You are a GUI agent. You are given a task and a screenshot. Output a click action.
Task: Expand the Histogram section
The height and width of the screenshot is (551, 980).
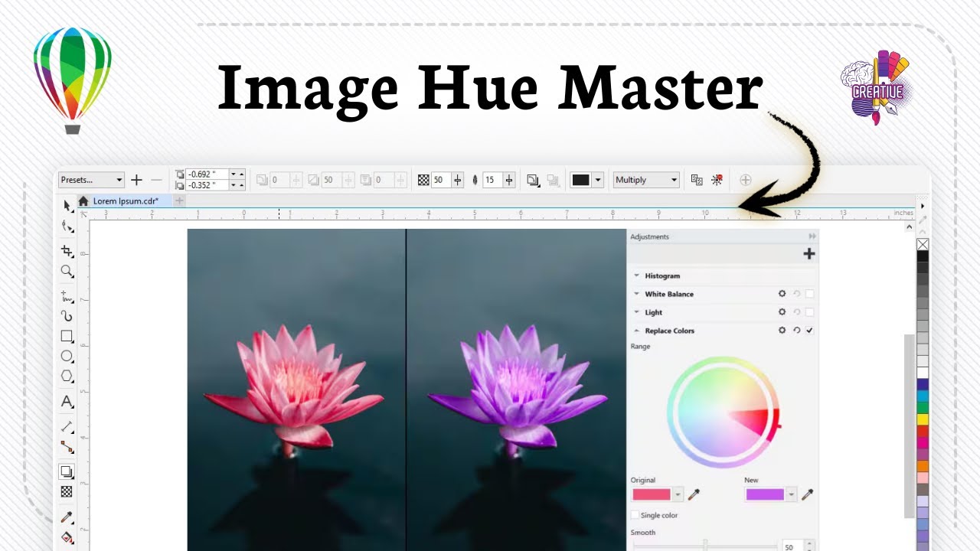coord(636,275)
